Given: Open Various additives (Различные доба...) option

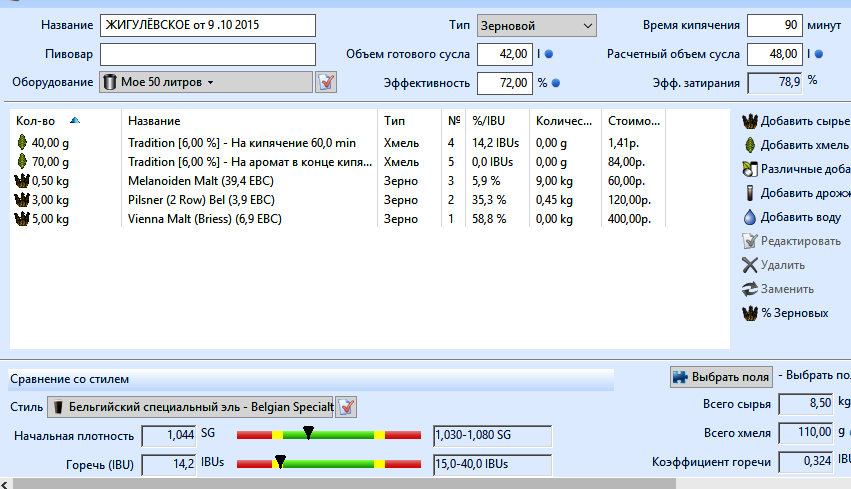Looking at the screenshot, I should pyautogui.click(x=796, y=169).
